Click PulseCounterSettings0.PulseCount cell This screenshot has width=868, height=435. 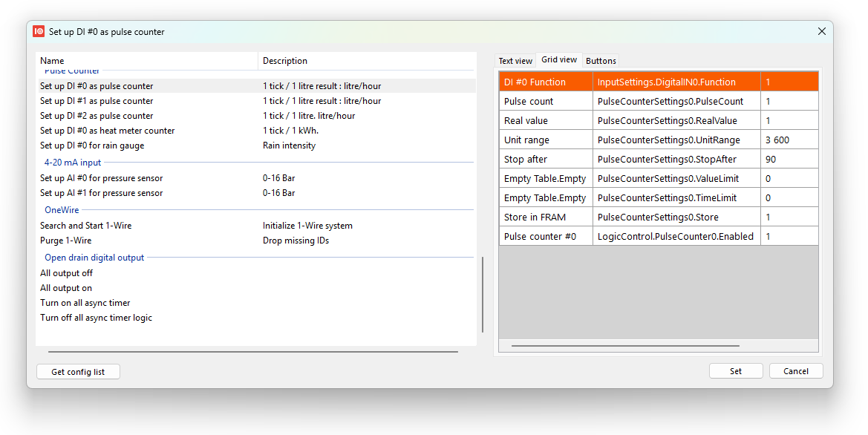676,101
